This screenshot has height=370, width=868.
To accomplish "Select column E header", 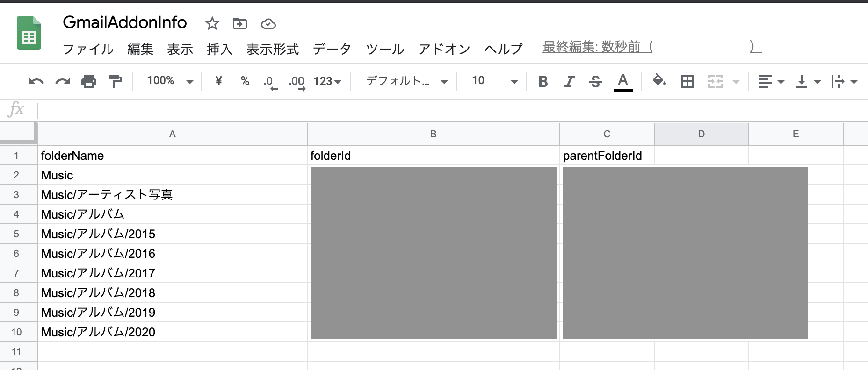I will pyautogui.click(x=796, y=134).
